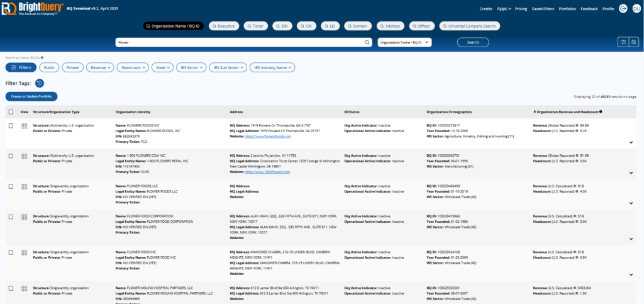Click the magnifier icon in search field
This screenshot has width=644, height=304.
[x=367, y=42]
